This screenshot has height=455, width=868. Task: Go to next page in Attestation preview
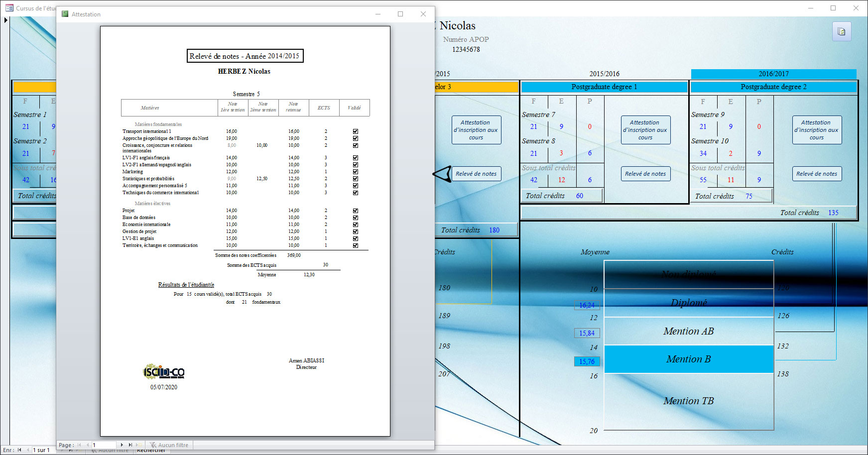(122, 445)
